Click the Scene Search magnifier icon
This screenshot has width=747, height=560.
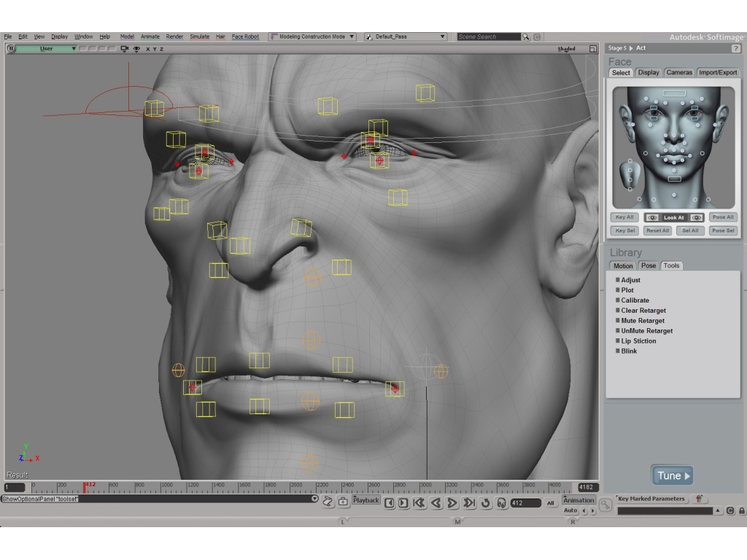coord(524,36)
